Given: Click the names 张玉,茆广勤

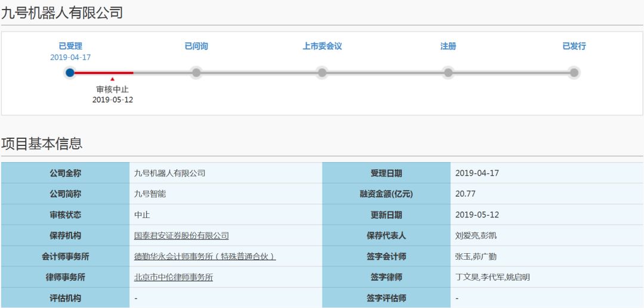Looking at the screenshot, I should (x=476, y=257).
